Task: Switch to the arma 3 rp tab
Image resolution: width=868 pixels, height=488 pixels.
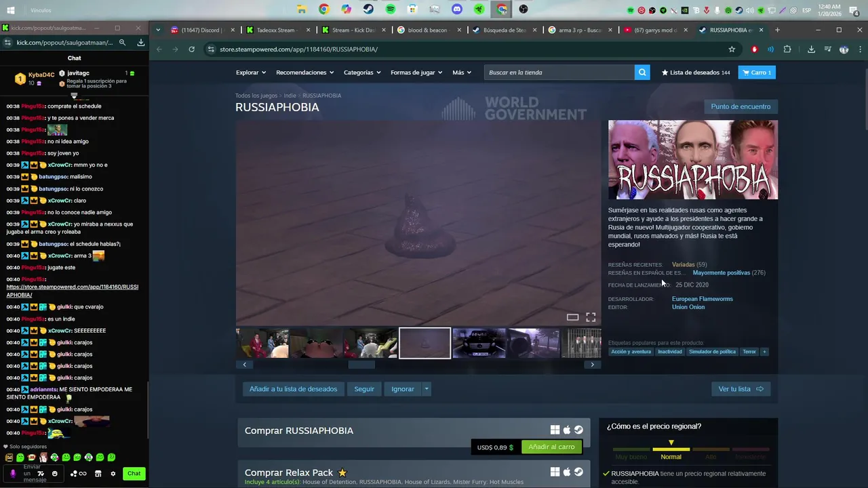Action: click(581, 30)
